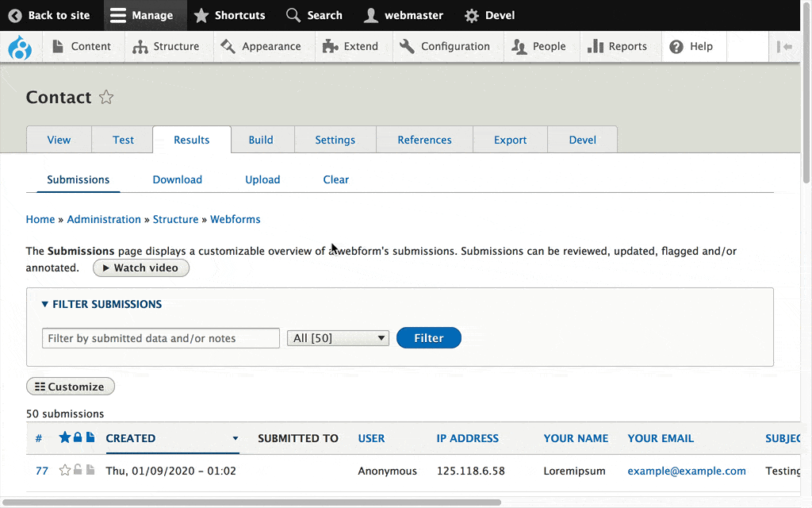
Task: Click the hierarchy icon beside Structure
Action: (140, 47)
